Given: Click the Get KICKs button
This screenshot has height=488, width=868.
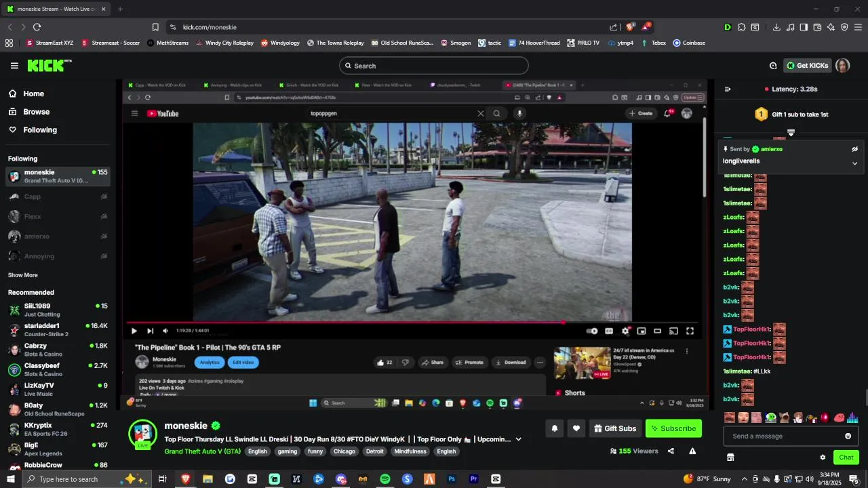Looking at the screenshot, I should coord(807,66).
